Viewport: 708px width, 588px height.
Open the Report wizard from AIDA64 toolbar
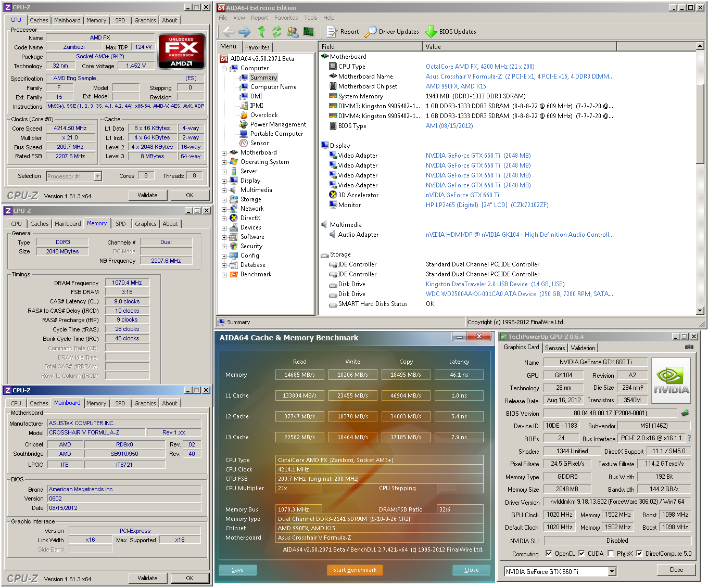[x=343, y=32]
